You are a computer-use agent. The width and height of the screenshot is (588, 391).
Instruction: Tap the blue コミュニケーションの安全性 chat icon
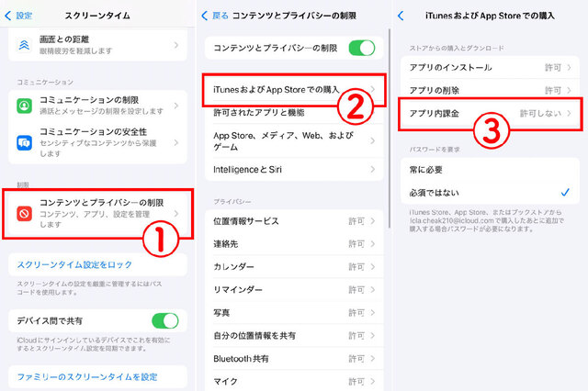click(x=25, y=142)
